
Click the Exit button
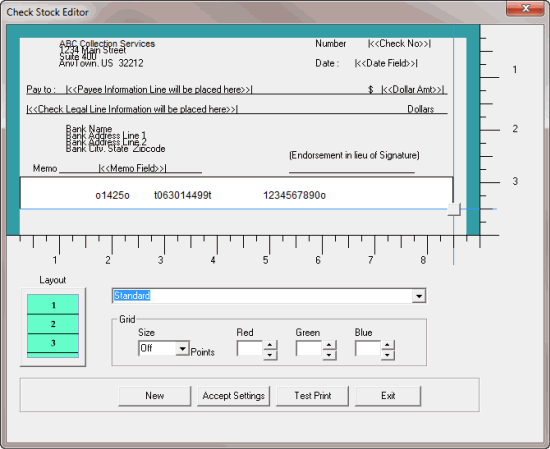[388, 396]
